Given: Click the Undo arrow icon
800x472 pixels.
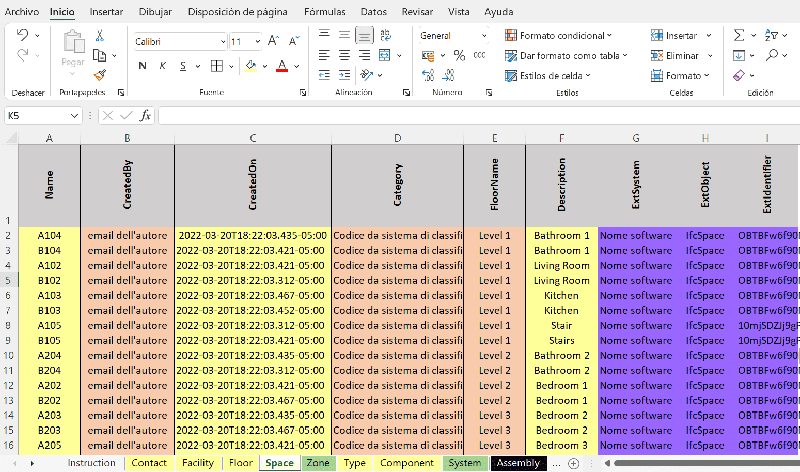Looking at the screenshot, I should click(x=22, y=35).
